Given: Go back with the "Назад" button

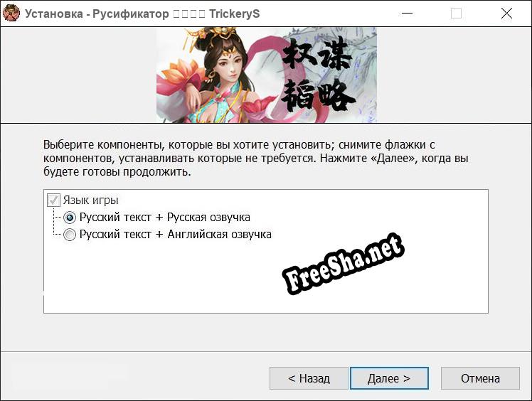Looking at the screenshot, I should pos(309,378).
